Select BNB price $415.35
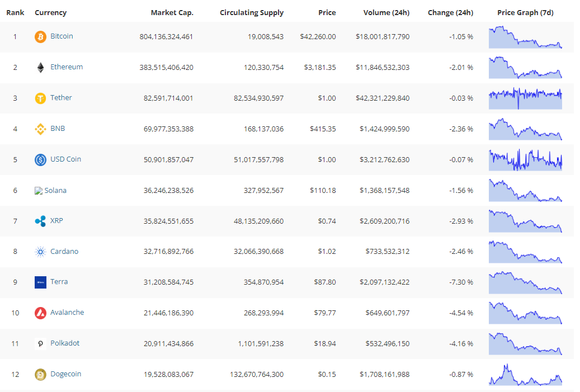 click(x=323, y=129)
